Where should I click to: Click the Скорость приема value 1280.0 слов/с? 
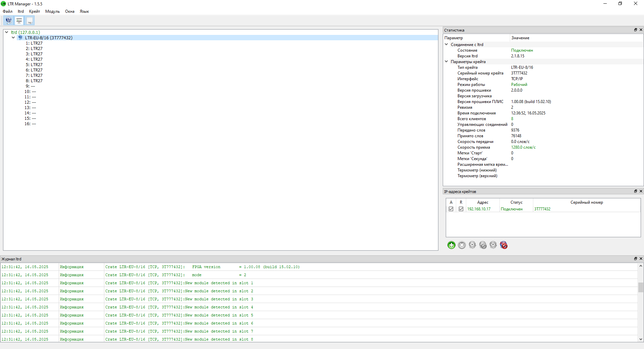[523, 147]
